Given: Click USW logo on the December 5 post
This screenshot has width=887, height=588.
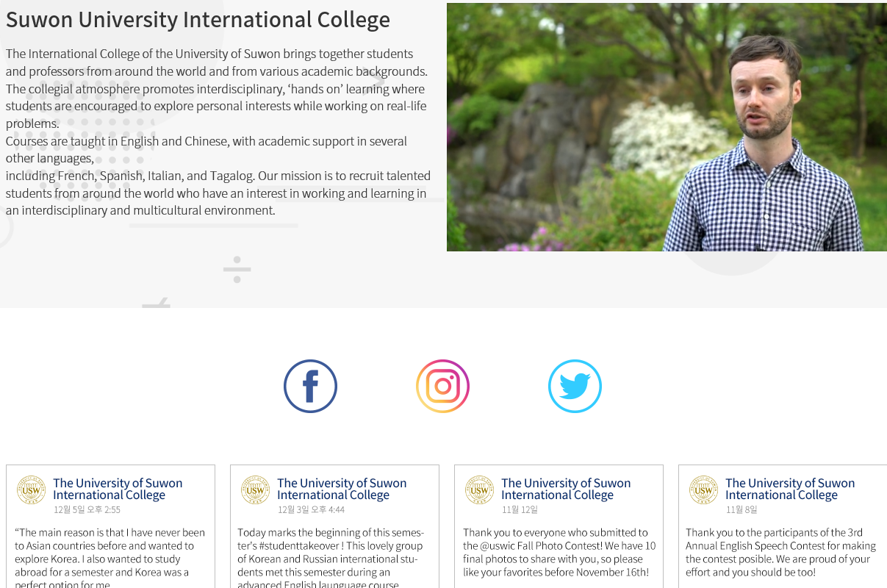Looking at the screenshot, I should [x=32, y=490].
